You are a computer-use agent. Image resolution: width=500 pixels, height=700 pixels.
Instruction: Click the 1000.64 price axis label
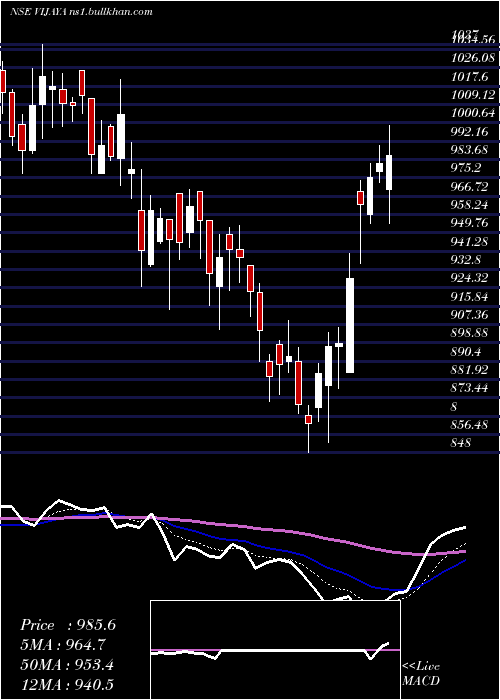(474, 113)
